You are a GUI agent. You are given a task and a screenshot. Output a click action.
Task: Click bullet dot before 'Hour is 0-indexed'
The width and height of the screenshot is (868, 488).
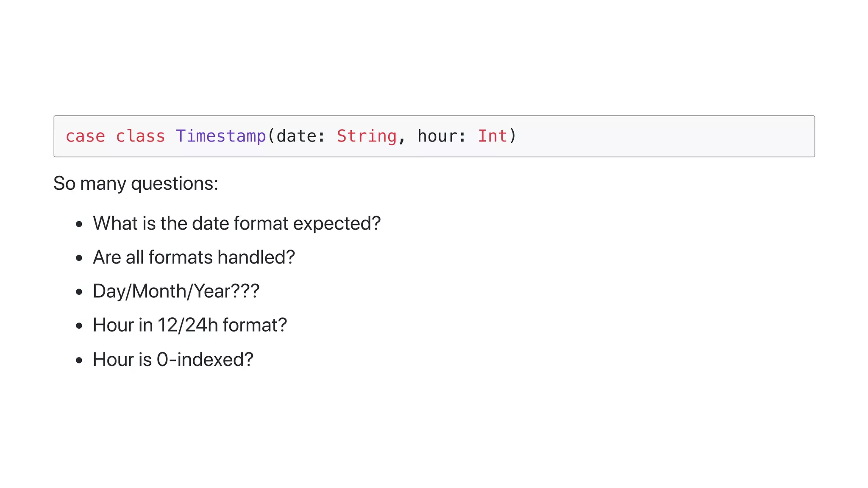click(79, 360)
